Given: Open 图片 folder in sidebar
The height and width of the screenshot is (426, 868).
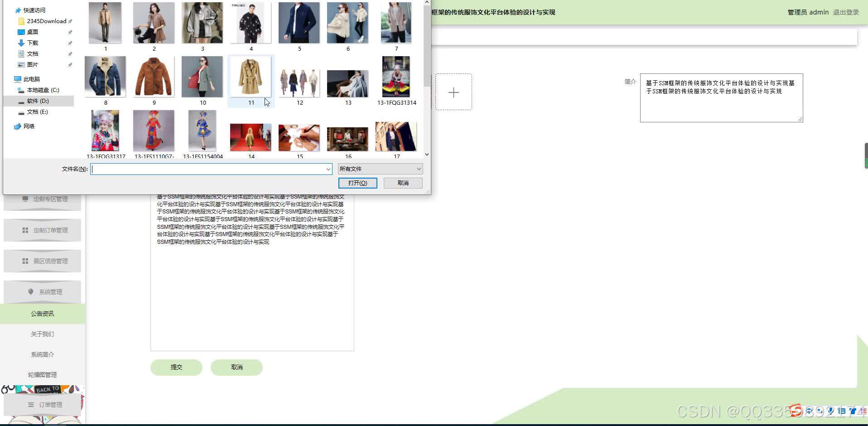Looking at the screenshot, I should [33, 64].
